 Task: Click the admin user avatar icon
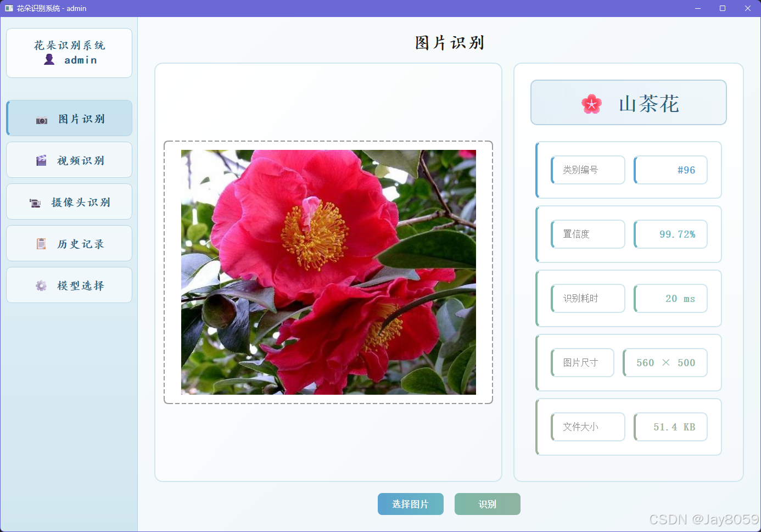point(49,59)
